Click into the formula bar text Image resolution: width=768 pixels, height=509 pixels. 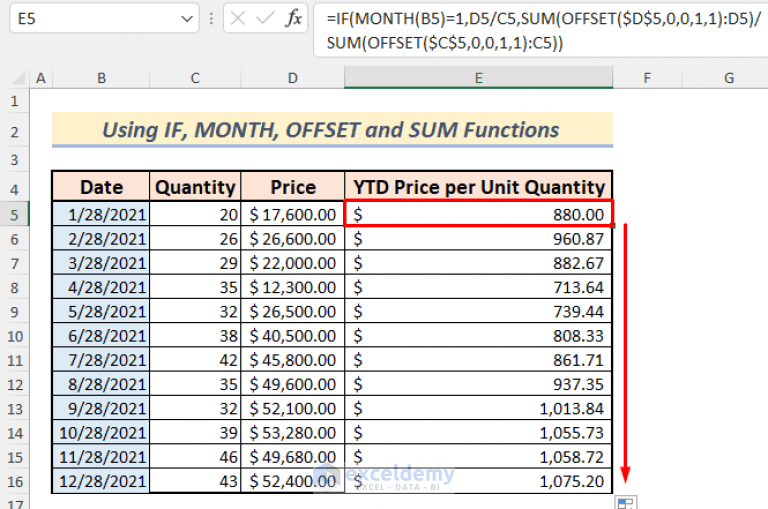point(541,30)
